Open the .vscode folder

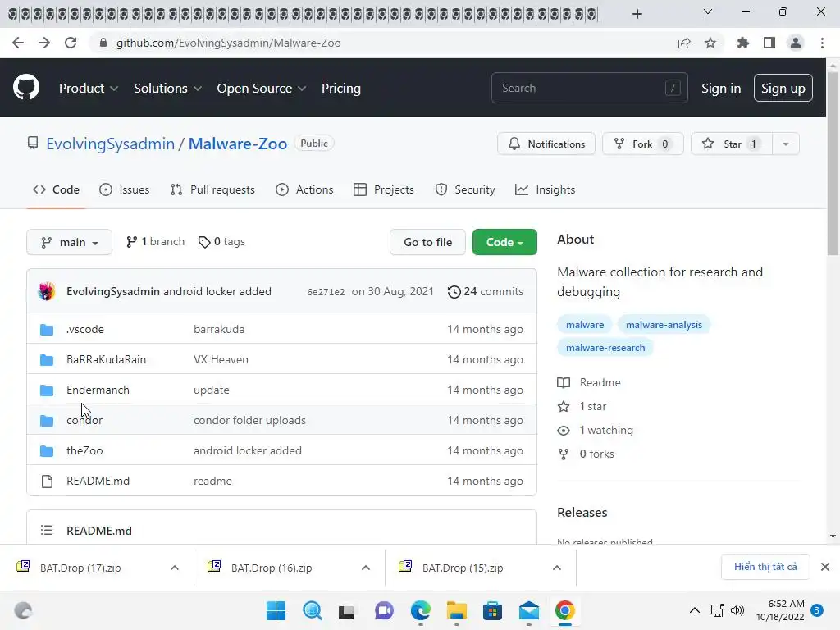click(x=85, y=330)
